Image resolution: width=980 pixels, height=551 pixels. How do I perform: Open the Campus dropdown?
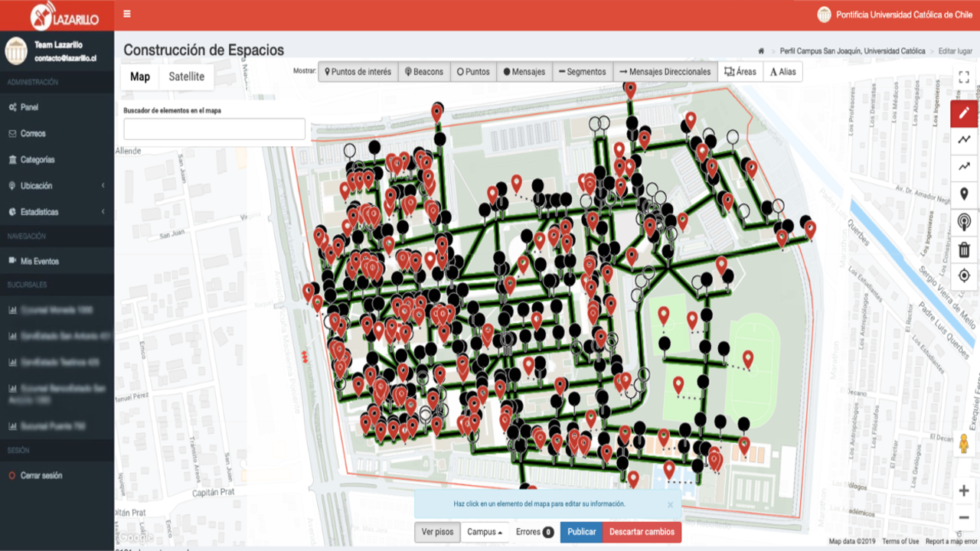point(485,532)
